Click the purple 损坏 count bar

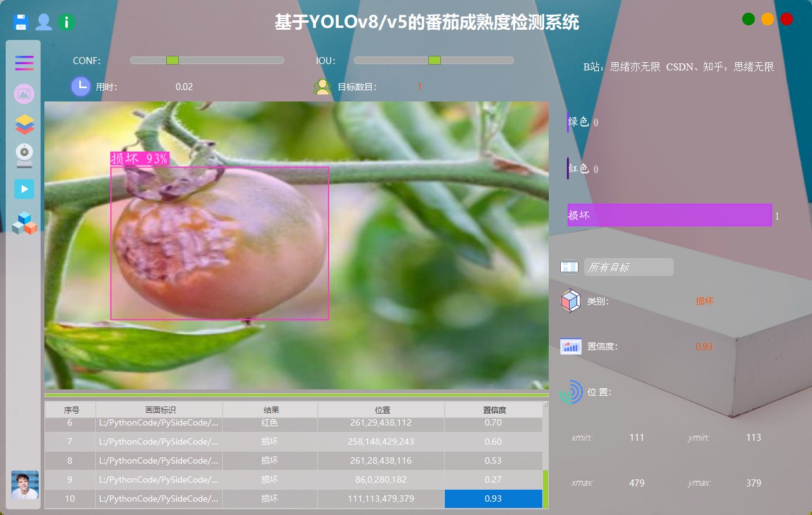tap(669, 215)
